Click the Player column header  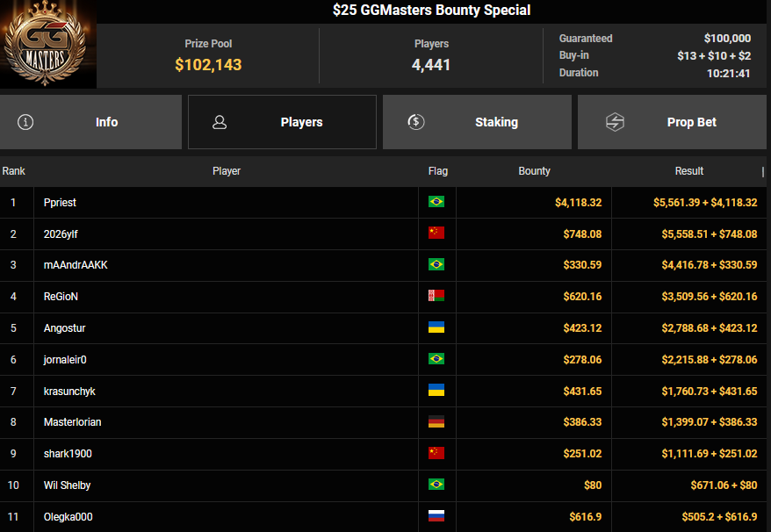pos(226,171)
